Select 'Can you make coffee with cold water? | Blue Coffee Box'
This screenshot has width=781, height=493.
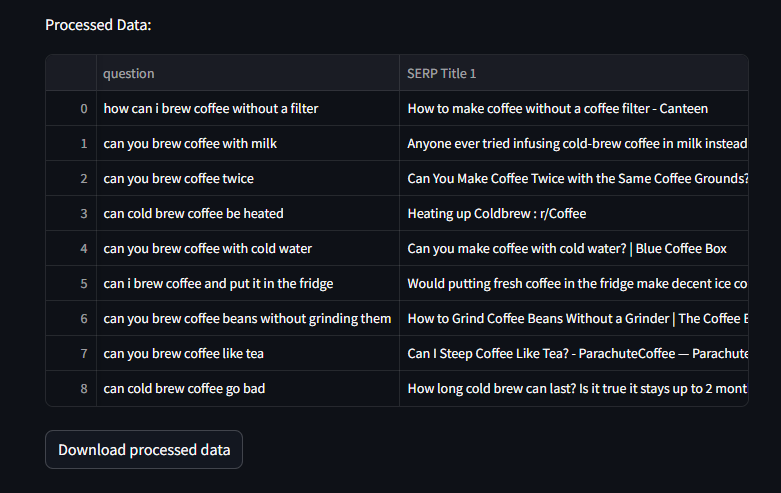tap(567, 248)
